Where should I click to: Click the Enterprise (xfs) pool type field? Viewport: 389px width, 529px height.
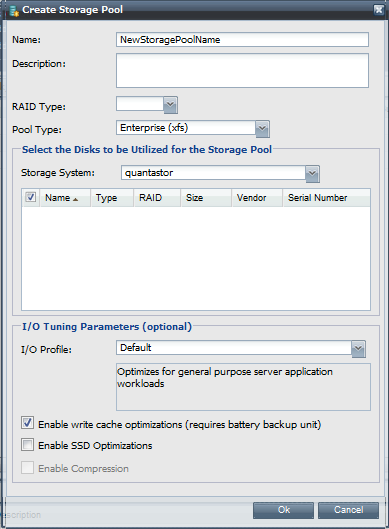[186, 128]
